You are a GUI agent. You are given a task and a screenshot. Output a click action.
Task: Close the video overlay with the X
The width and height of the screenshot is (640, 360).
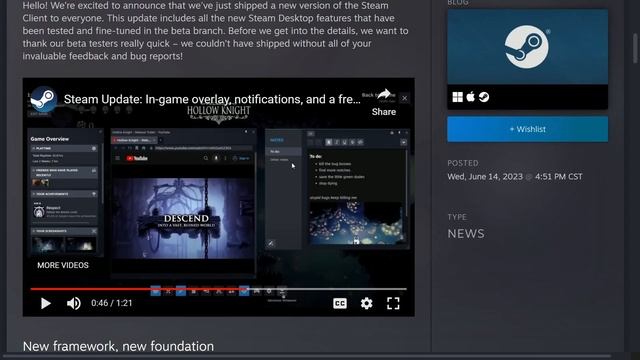[x=404, y=98]
